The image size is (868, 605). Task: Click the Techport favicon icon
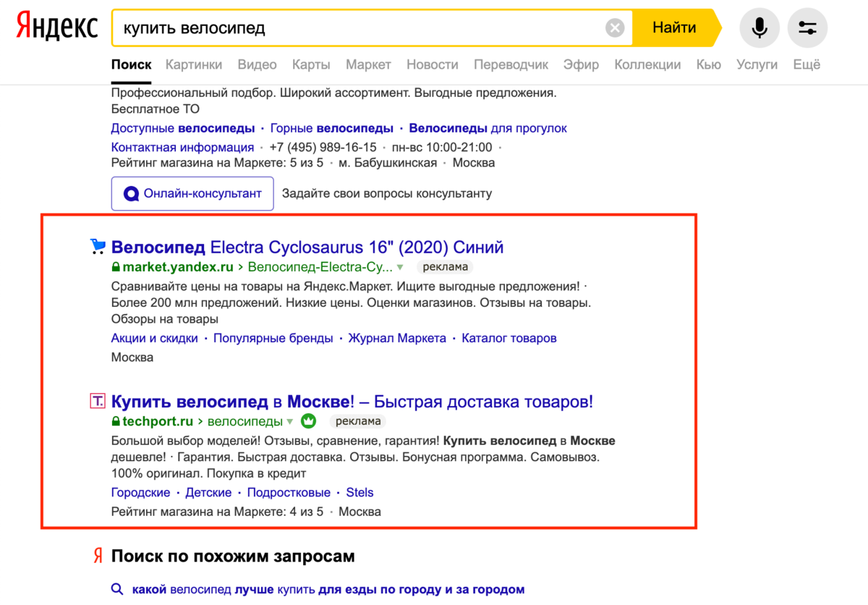[98, 401]
